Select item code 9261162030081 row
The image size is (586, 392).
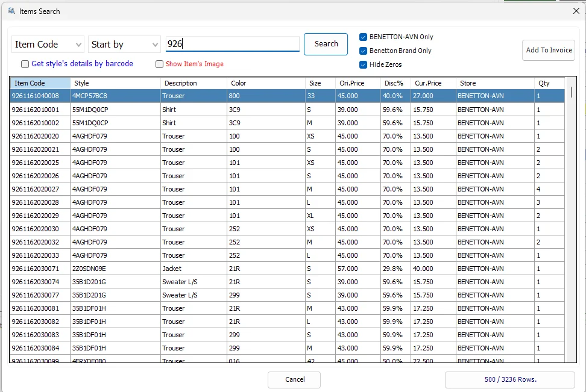coord(287,308)
